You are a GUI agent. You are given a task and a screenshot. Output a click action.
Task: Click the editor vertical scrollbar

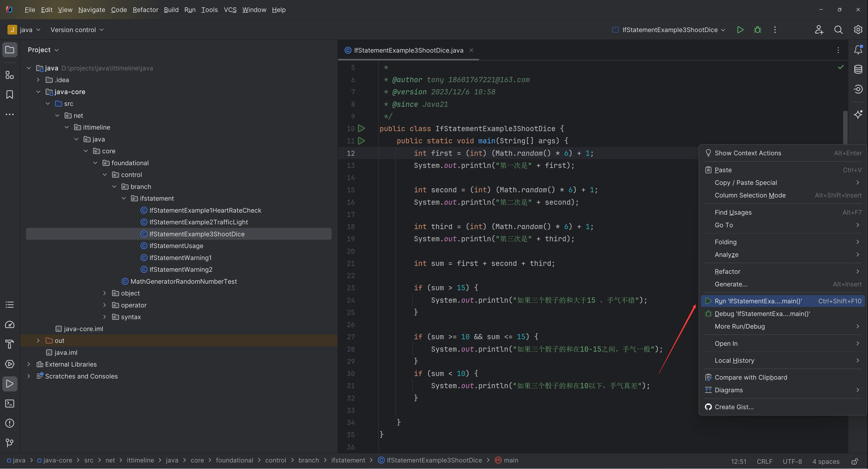(845, 128)
